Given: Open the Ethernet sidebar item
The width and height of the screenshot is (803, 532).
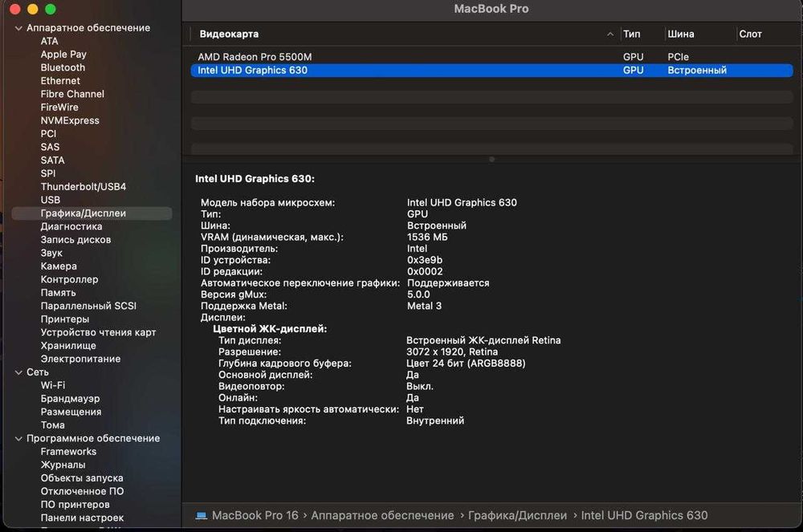Looking at the screenshot, I should point(60,81).
